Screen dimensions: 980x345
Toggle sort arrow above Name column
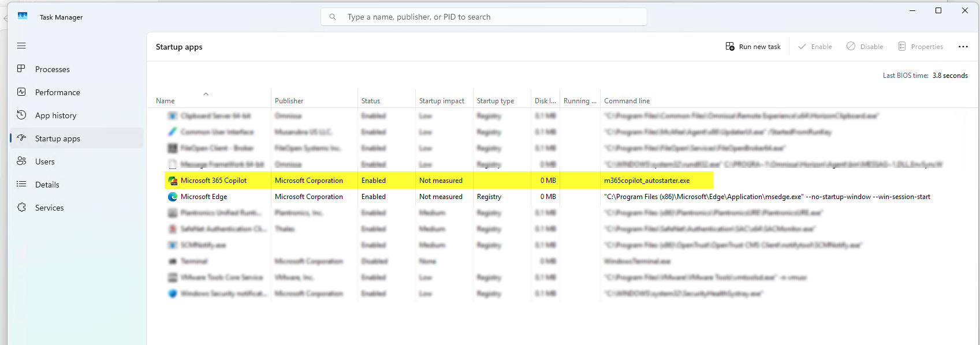(206, 93)
